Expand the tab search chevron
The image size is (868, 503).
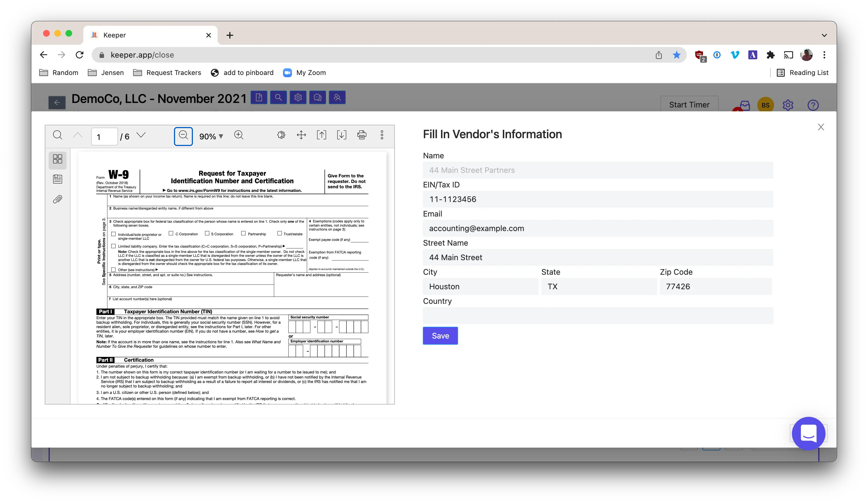point(824,35)
